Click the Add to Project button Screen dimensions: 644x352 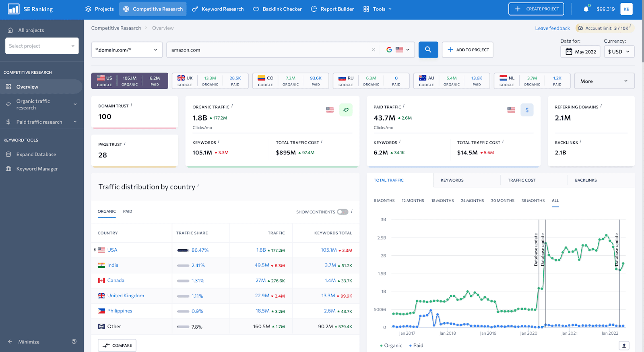tap(468, 50)
